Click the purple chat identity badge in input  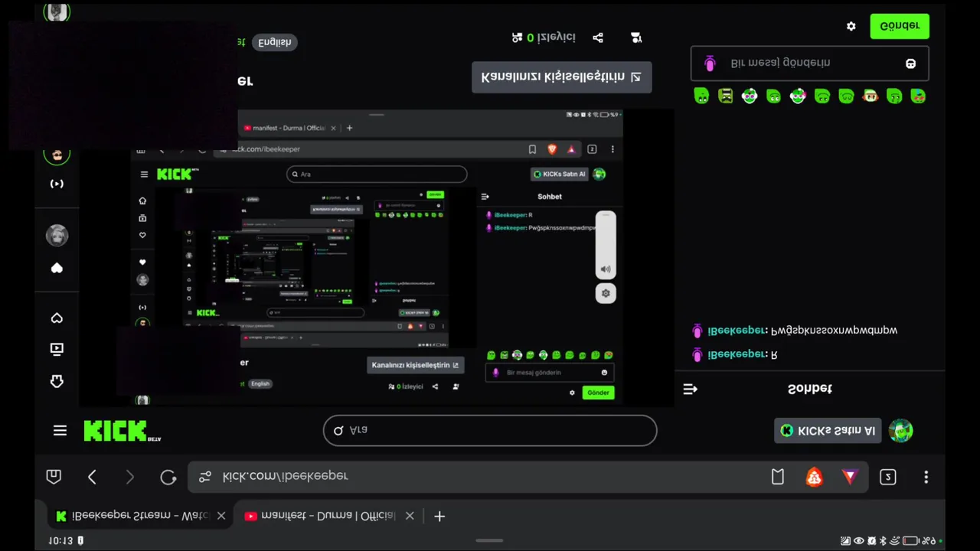[x=710, y=64]
